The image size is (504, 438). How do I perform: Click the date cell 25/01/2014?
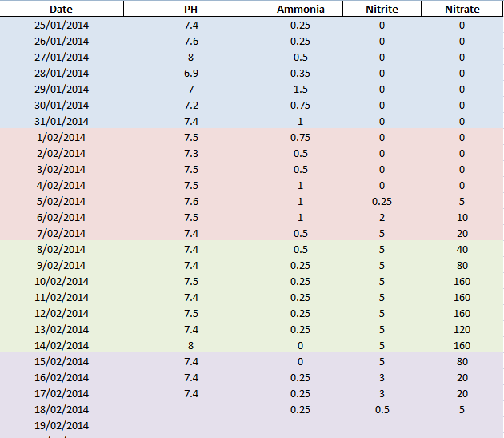pos(62,25)
